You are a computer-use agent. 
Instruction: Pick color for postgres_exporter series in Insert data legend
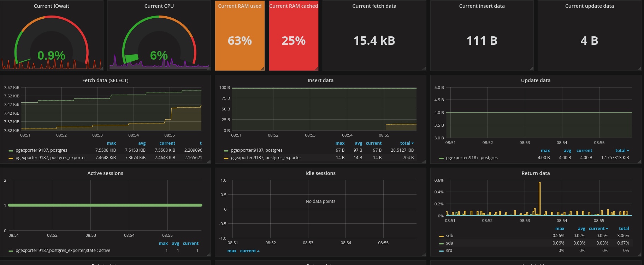click(x=226, y=158)
